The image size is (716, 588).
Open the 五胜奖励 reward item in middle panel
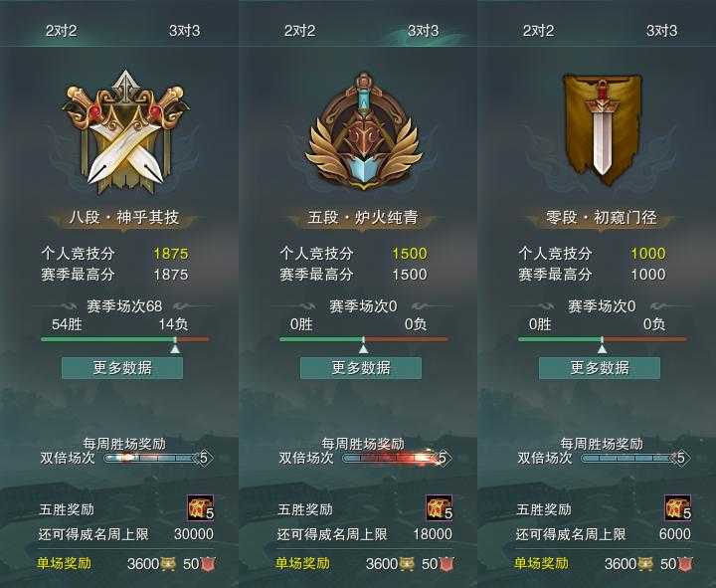pyautogui.click(x=440, y=508)
